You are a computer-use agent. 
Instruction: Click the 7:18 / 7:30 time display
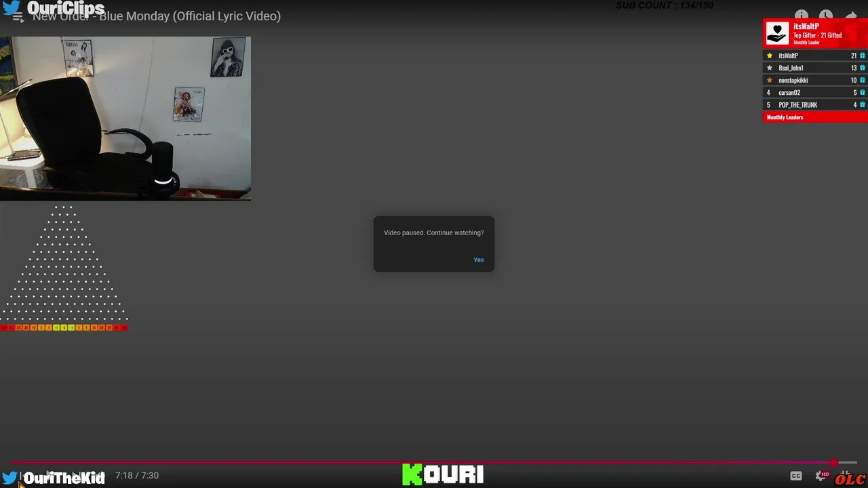[137, 475]
